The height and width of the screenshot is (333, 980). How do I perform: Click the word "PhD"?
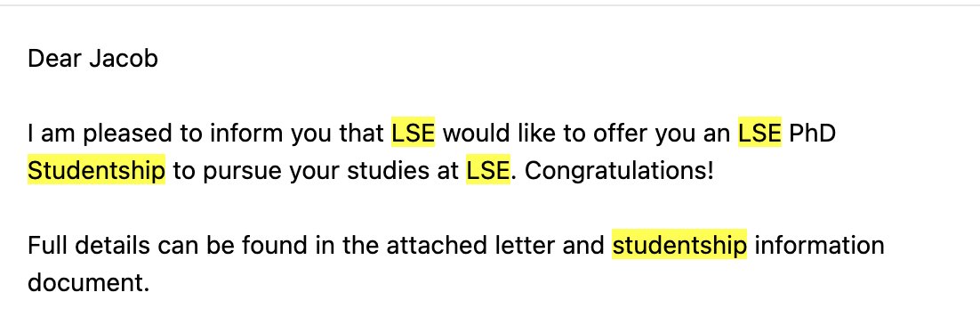point(813,133)
